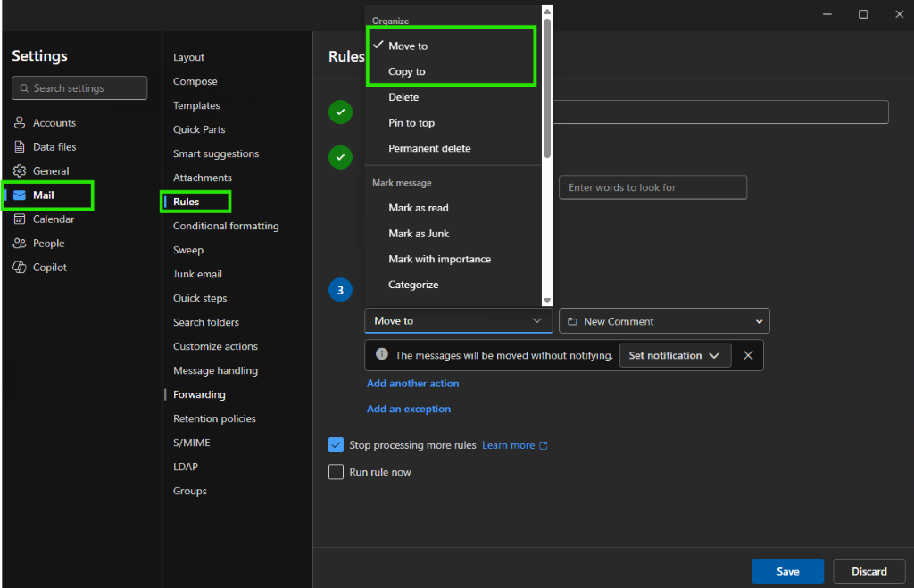The image size is (914, 588).
Task: Click the rule name text field
Action: click(x=720, y=112)
